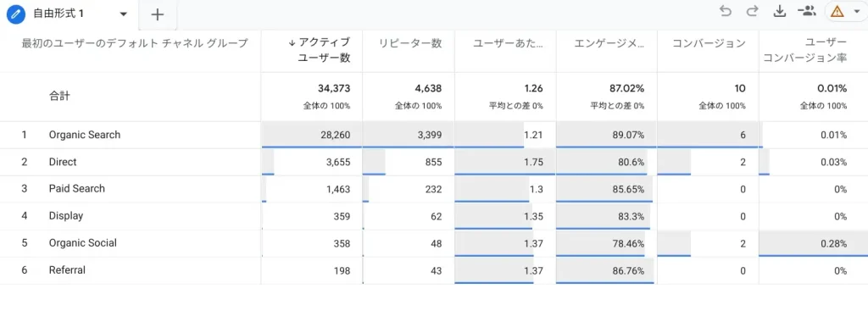Click the 最初のユーザーのデフォルト チャネル グループ header
Image resolution: width=868 pixels, height=311 pixels.
click(x=135, y=43)
